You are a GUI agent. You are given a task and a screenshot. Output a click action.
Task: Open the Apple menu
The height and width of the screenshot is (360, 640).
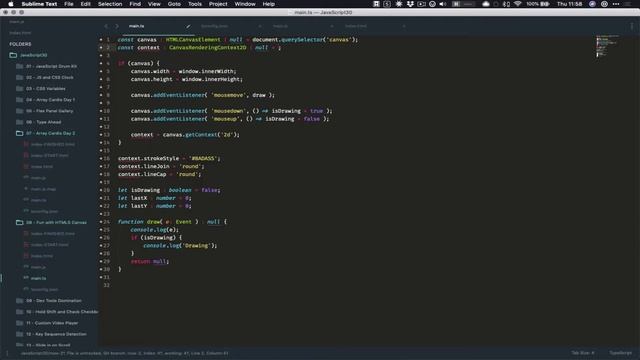click(x=11, y=4)
